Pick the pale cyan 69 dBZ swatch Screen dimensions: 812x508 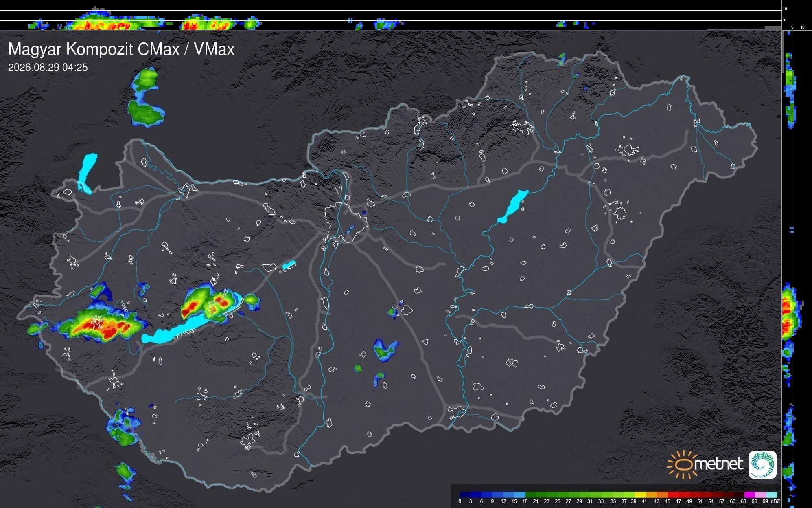pyautogui.click(x=772, y=495)
